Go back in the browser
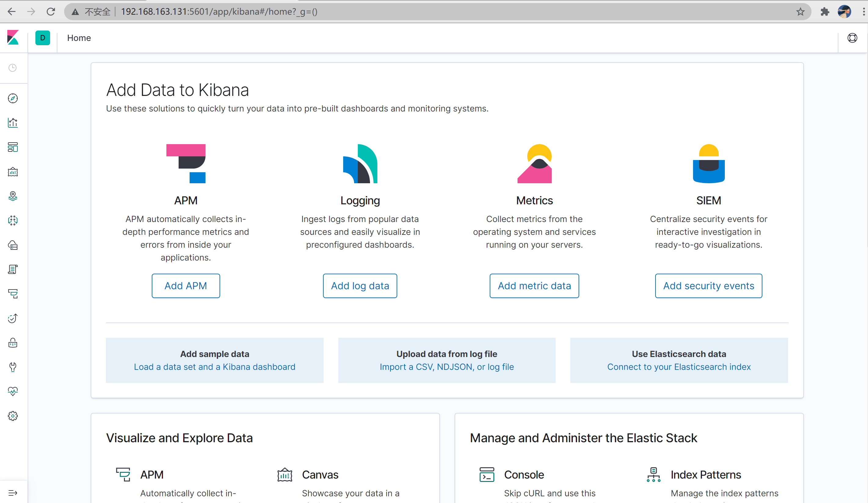The image size is (868, 503). point(12,12)
